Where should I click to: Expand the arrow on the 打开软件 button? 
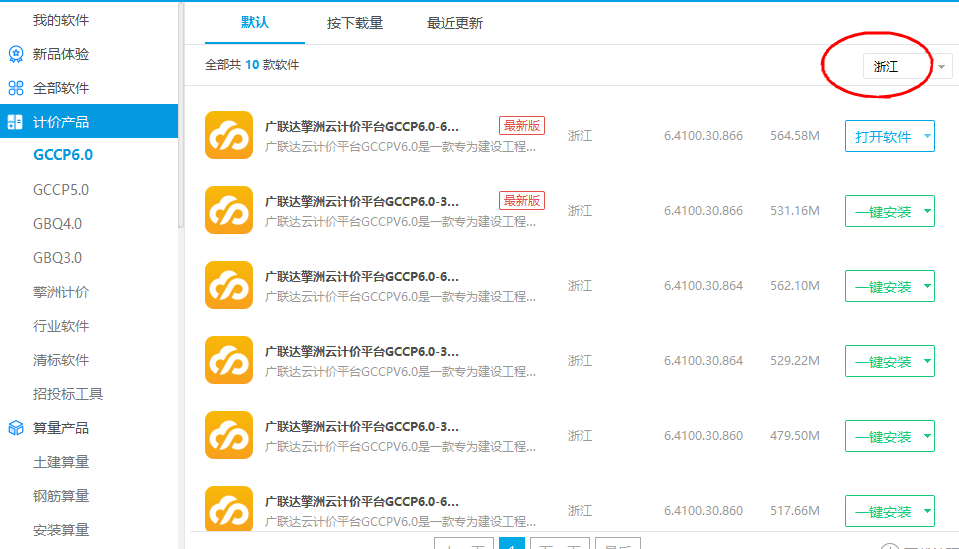pos(927,136)
